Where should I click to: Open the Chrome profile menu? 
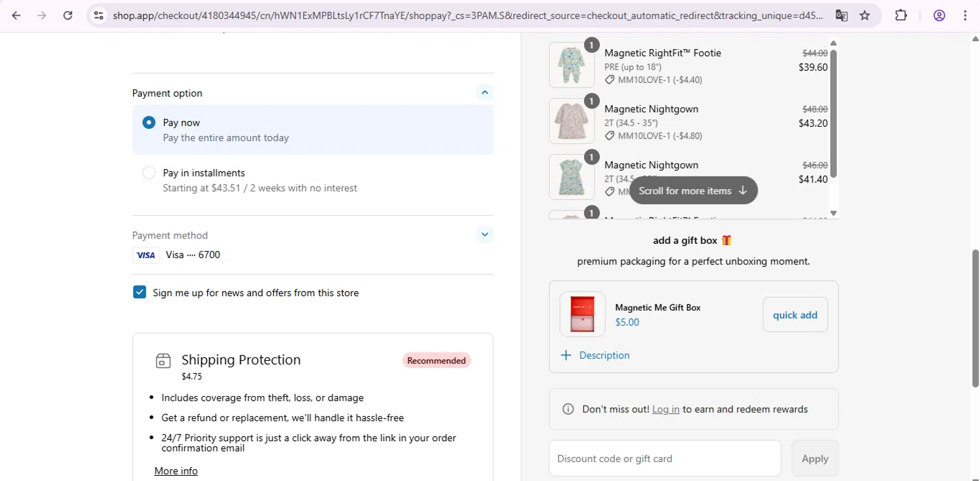pos(939,16)
